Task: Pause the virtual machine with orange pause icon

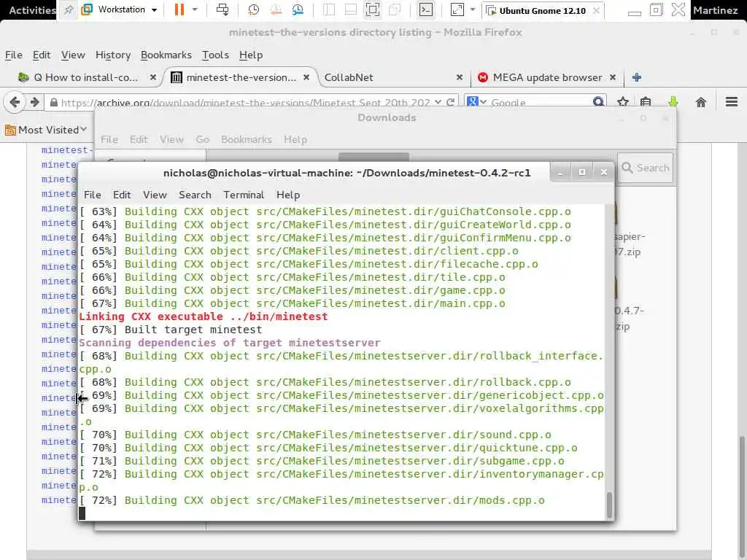Action: (179, 9)
